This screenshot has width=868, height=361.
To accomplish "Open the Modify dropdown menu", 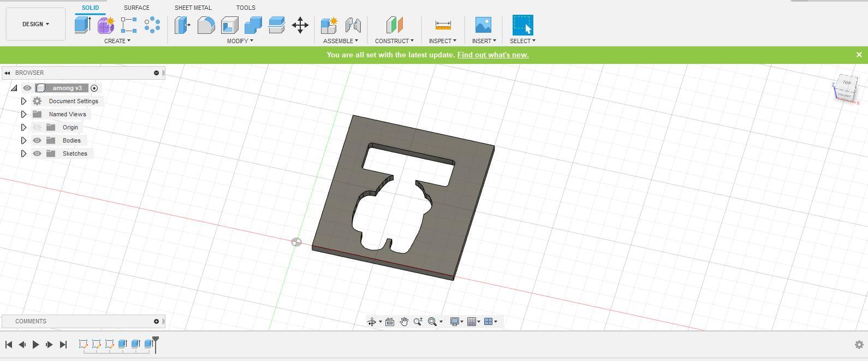I will tap(240, 41).
